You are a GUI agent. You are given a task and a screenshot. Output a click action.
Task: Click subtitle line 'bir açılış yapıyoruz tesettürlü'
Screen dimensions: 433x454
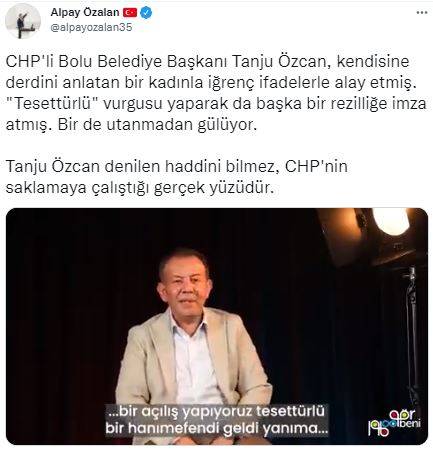click(215, 411)
